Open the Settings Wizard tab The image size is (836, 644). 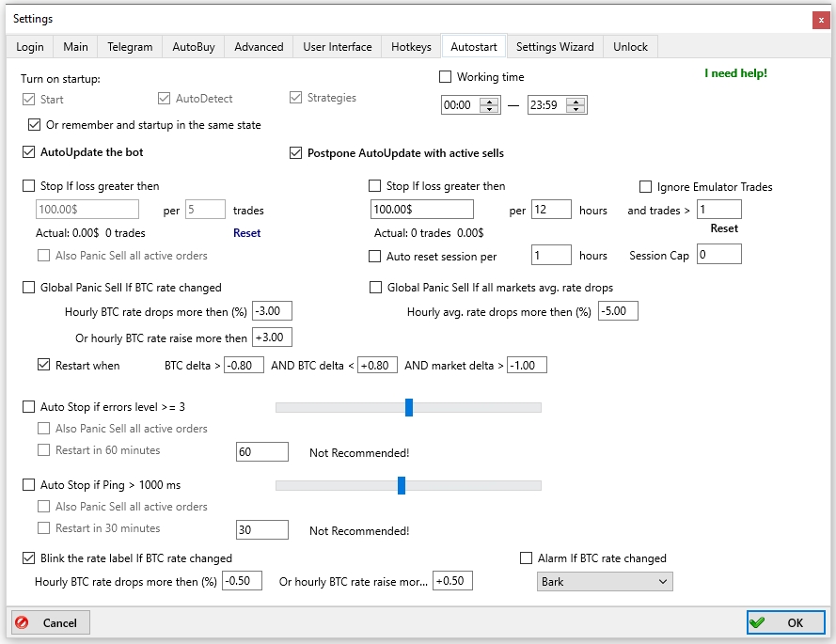(555, 47)
